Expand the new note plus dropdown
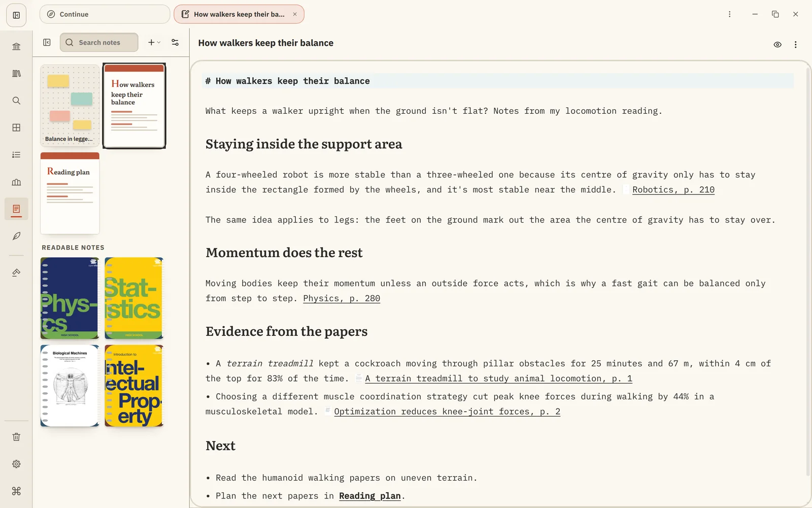The height and width of the screenshot is (508, 812). pos(154,43)
